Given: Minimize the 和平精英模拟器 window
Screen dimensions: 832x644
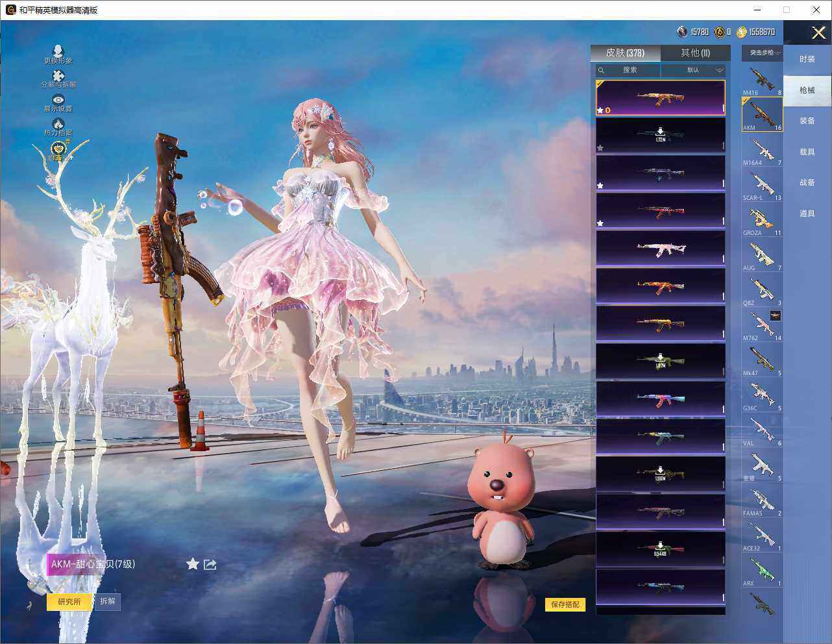Looking at the screenshot, I should click(758, 10).
